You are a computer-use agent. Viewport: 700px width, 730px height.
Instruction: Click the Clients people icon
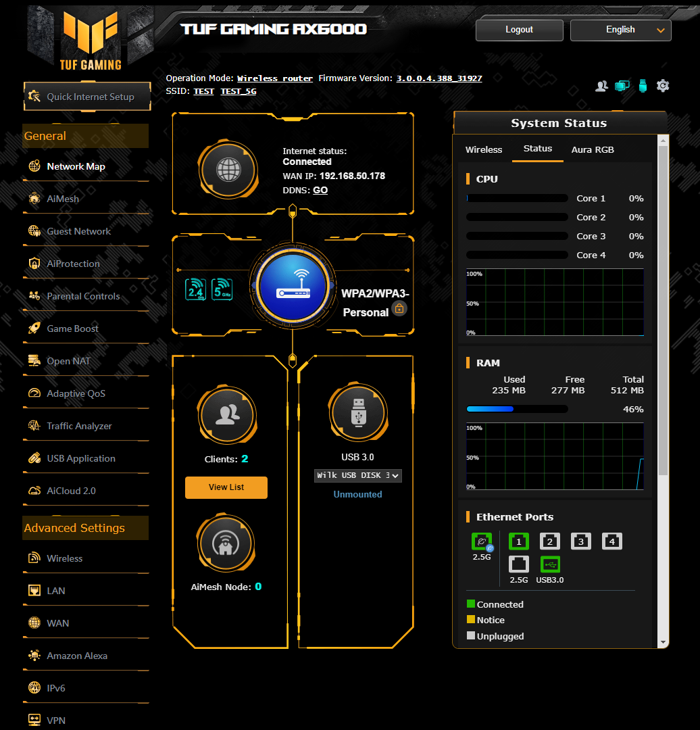coord(227,414)
